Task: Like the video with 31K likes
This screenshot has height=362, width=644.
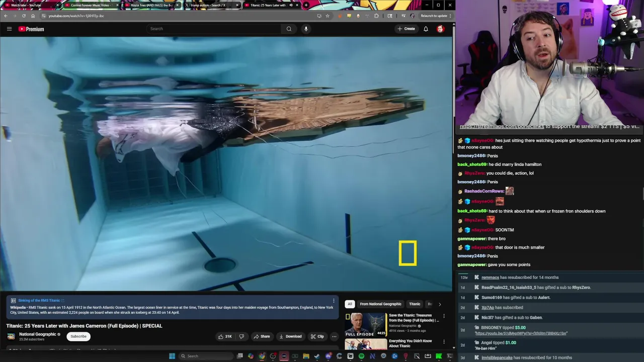Action: click(225, 336)
